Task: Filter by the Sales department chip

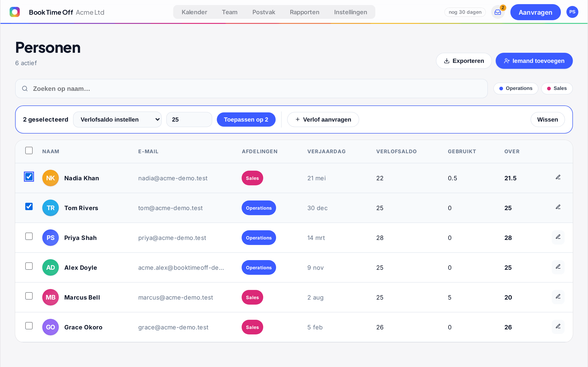Action: point(557,88)
